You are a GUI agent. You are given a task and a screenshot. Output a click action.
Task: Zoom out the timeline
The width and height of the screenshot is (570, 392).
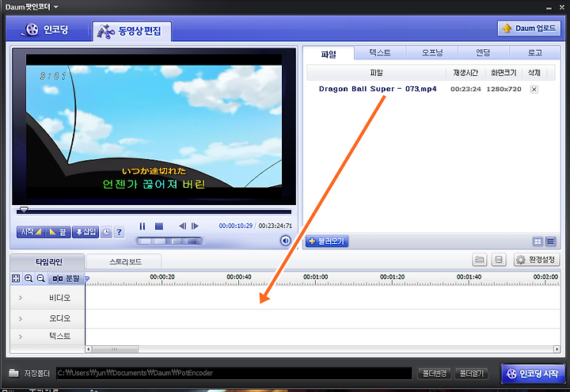point(40,279)
